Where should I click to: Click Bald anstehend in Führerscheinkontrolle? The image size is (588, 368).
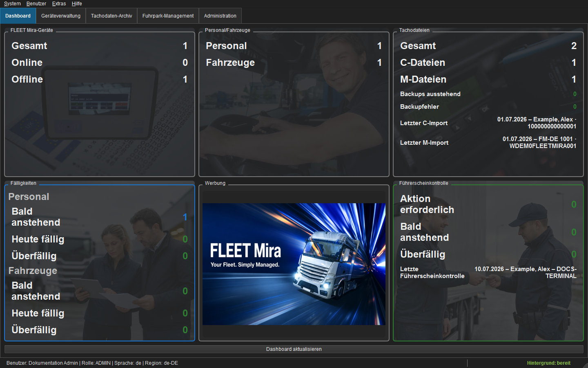[488, 232]
